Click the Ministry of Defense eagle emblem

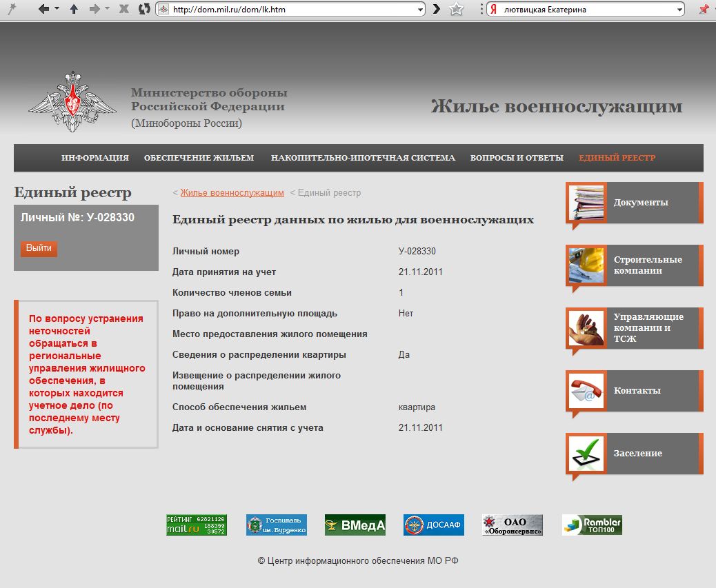pos(72,102)
